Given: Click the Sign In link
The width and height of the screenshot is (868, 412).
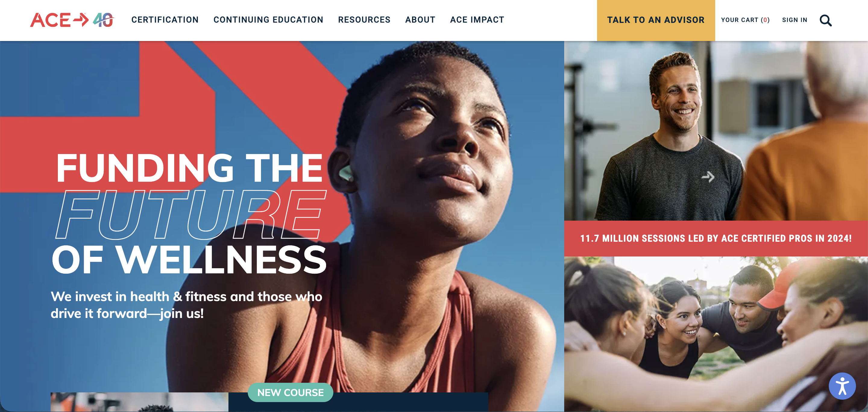Looking at the screenshot, I should [794, 20].
